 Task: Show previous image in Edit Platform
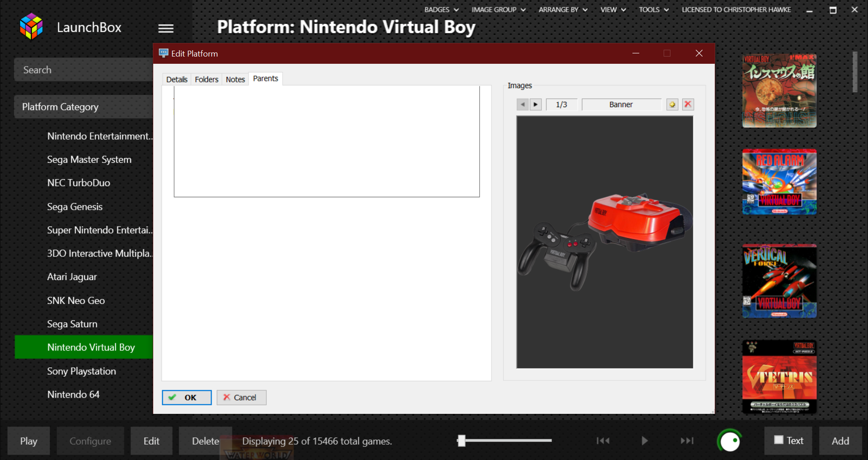pyautogui.click(x=523, y=104)
